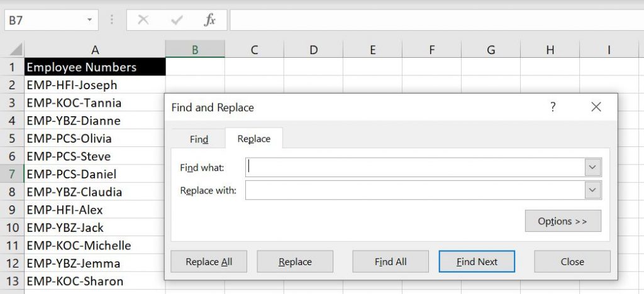Click the Enter checkmark icon in formula bar
This screenshot has width=644, height=294.
177,20
